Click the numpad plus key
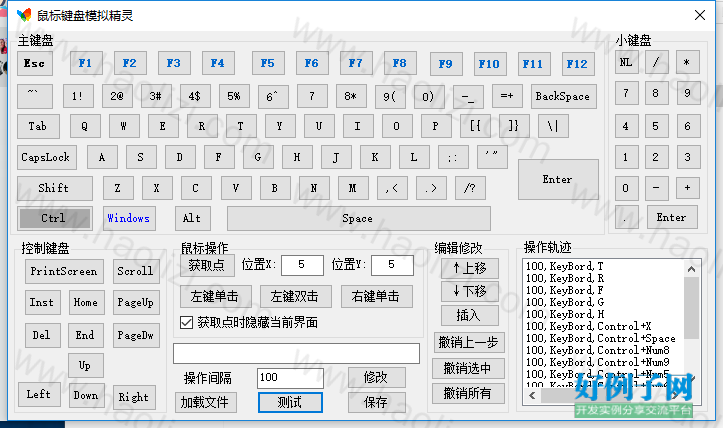723x428 pixels. [687, 188]
